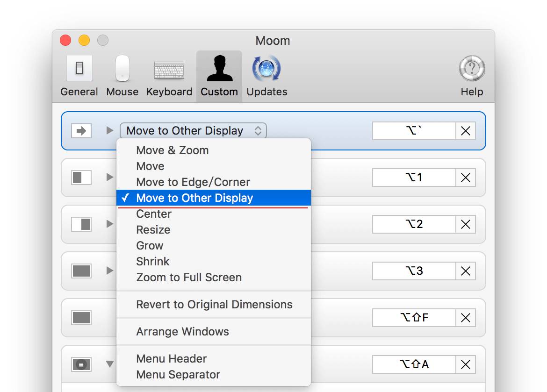Delete the row with shortcut ⌥1

pyautogui.click(x=466, y=178)
